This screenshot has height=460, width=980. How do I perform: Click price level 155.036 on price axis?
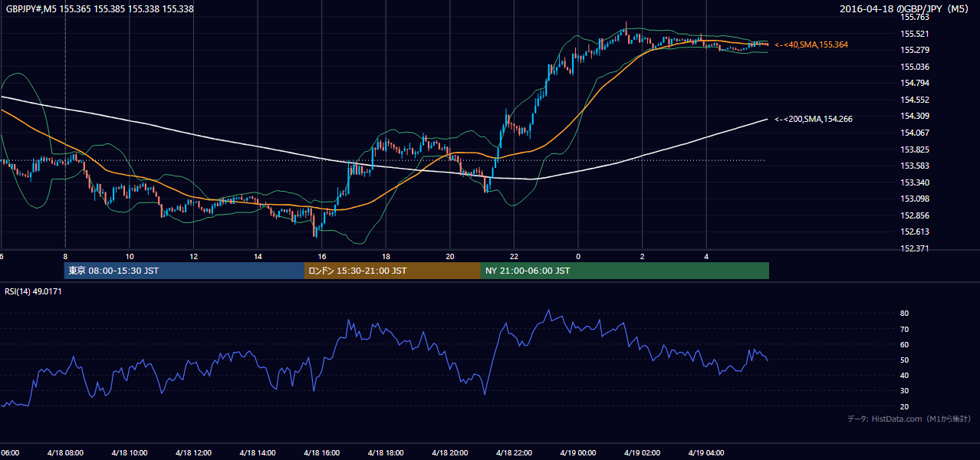point(915,67)
